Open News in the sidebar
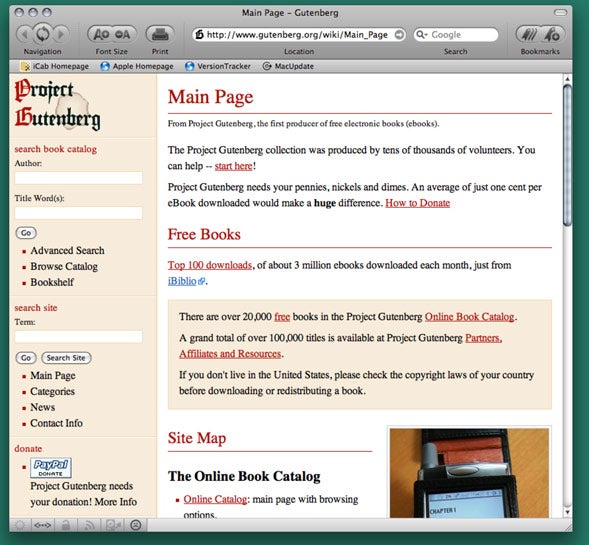Viewport: 589px width, 545px height. [42, 407]
